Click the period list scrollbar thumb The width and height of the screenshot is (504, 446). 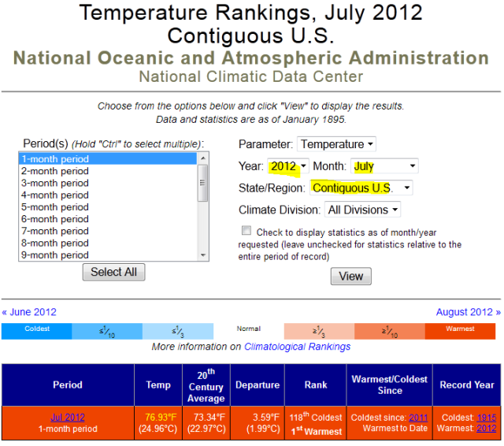[x=203, y=183]
